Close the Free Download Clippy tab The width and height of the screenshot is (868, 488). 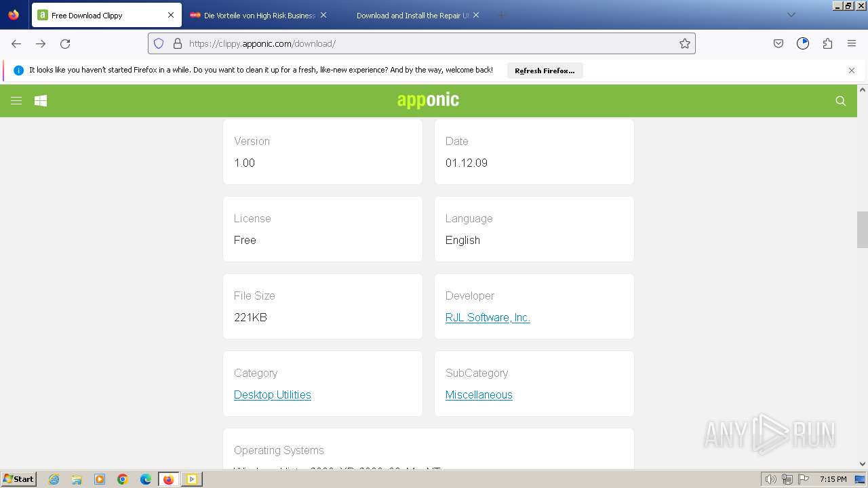171,15
